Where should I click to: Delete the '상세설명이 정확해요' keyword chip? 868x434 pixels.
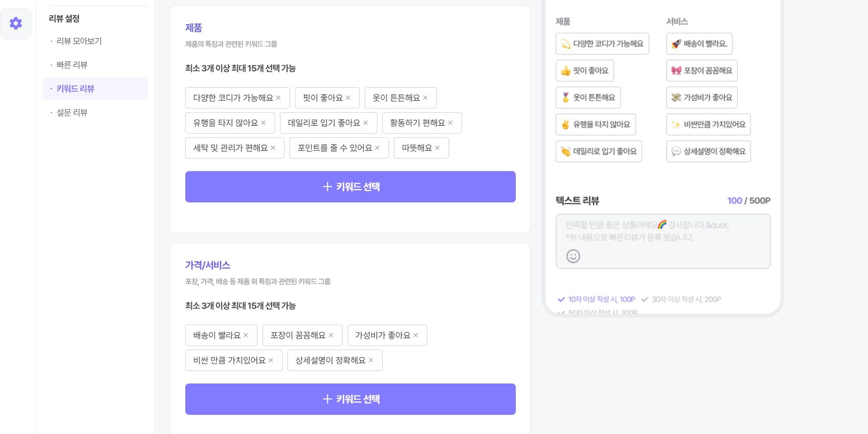[x=371, y=360]
